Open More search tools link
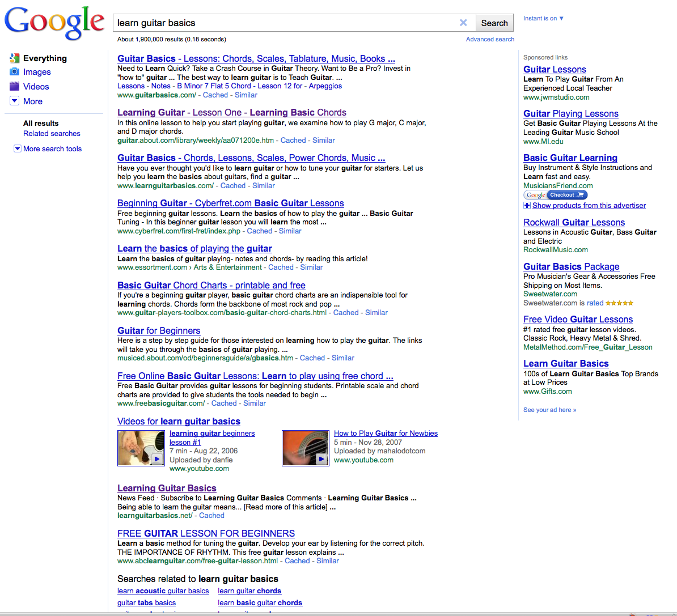Screen dimensions: 677x616 coord(52,149)
